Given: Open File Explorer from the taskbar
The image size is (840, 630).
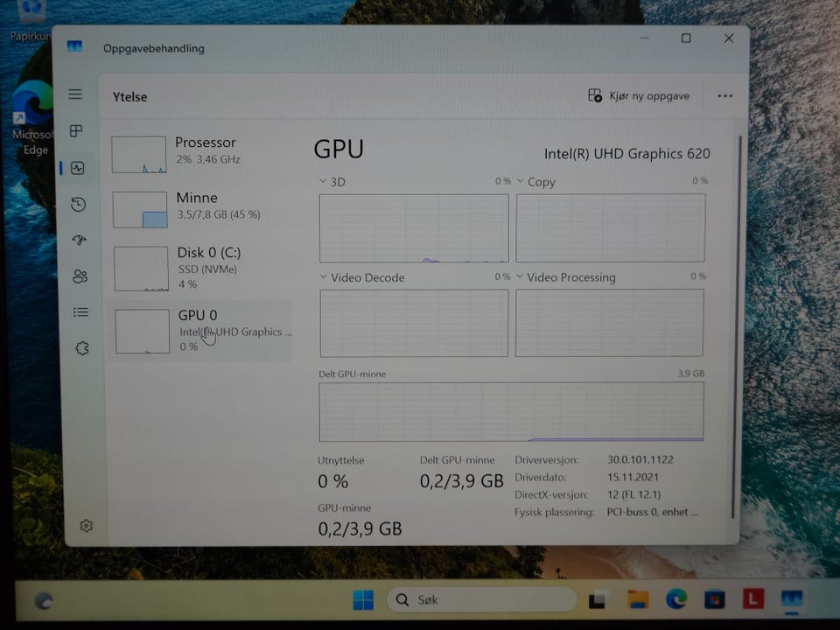Looking at the screenshot, I should (x=638, y=598).
